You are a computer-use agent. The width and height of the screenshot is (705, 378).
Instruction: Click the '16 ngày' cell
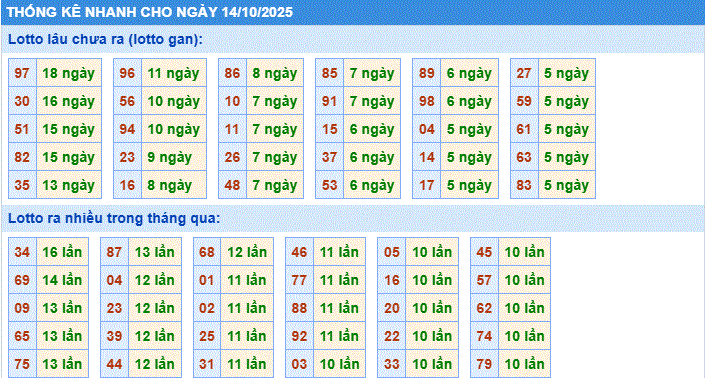[x=69, y=101]
